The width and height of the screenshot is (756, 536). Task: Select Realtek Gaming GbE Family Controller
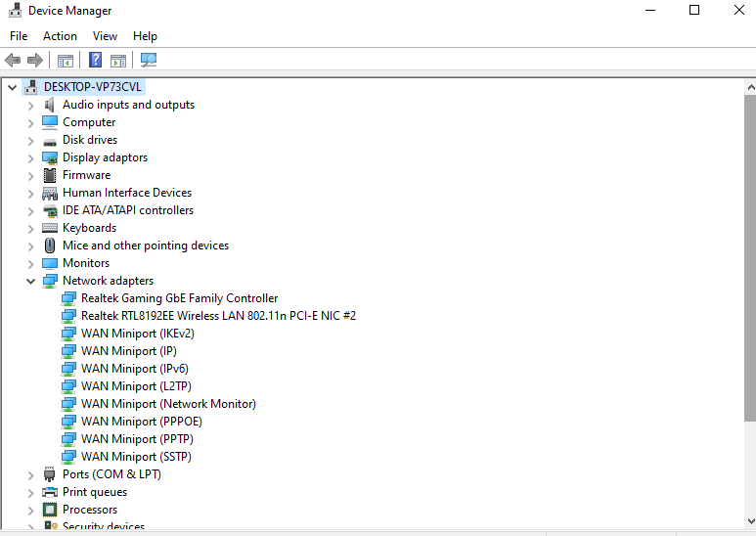click(179, 298)
